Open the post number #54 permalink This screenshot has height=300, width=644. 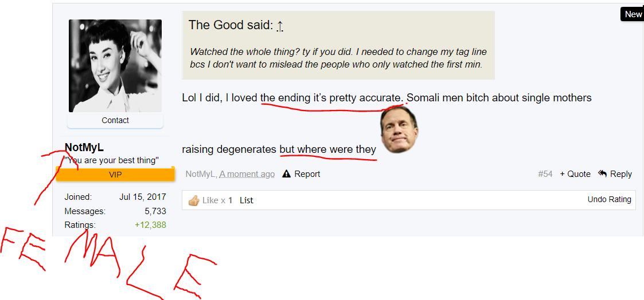coord(545,174)
